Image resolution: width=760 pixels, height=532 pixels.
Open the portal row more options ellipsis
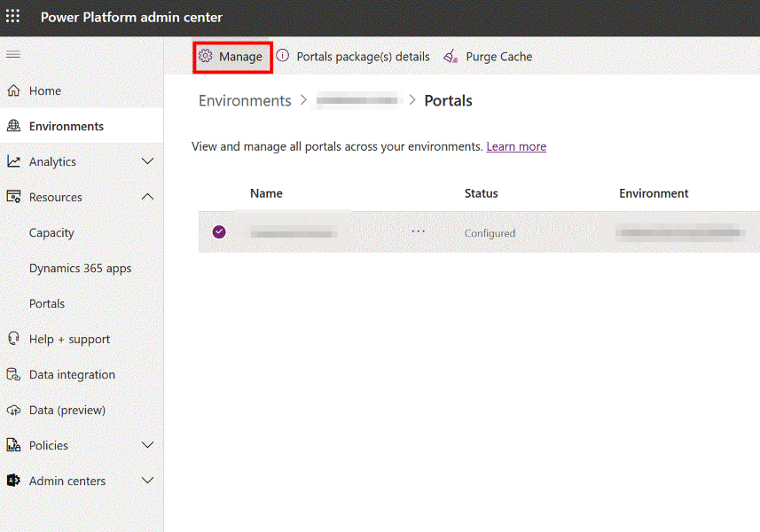coord(419,231)
